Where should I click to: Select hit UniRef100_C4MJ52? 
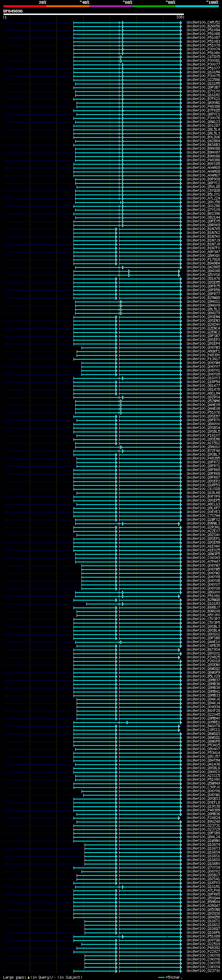[x=203, y=23]
